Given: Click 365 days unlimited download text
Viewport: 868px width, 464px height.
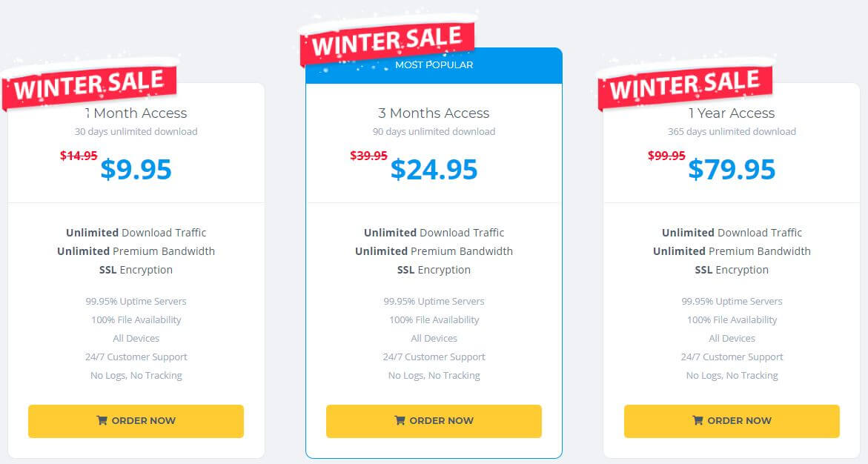Looking at the screenshot, I should [732, 132].
